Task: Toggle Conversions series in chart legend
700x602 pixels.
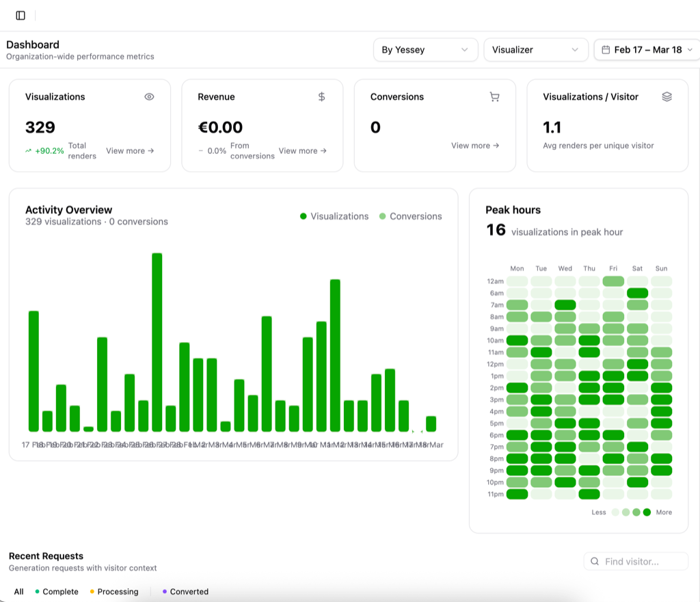Action: [410, 216]
